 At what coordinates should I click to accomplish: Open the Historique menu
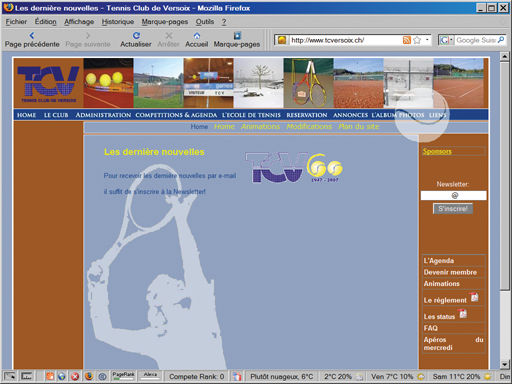coord(118,22)
